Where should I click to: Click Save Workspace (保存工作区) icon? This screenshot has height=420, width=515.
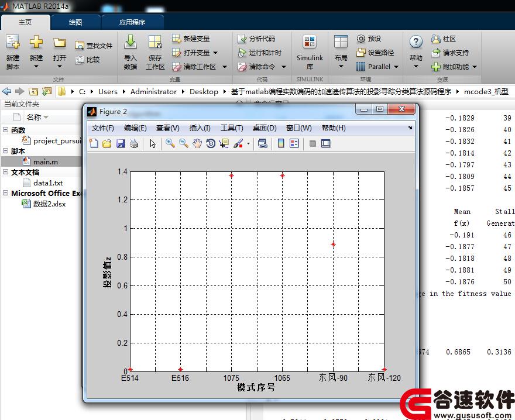[x=154, y=42]
